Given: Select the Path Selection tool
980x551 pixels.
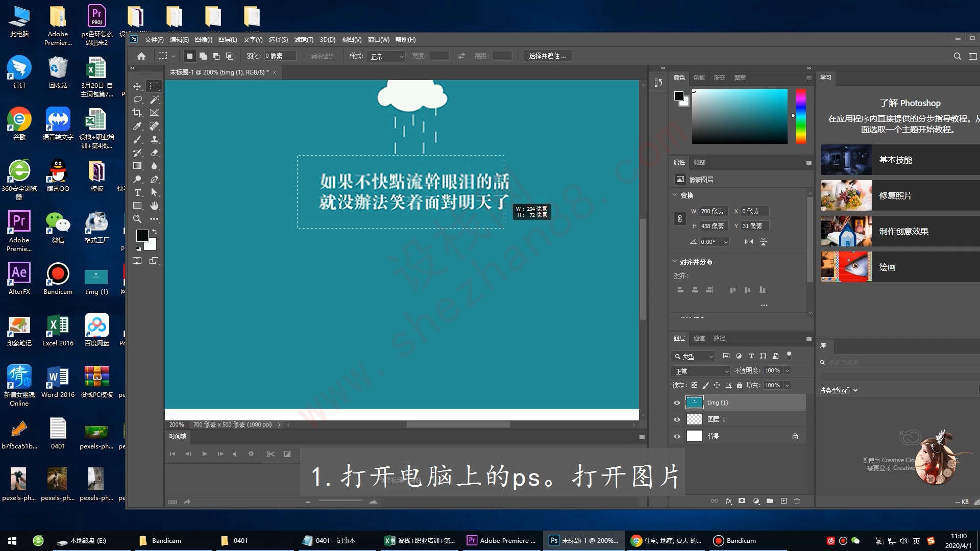Looking at the screenshot, I should pyautogui.click(x=154, y=192).
